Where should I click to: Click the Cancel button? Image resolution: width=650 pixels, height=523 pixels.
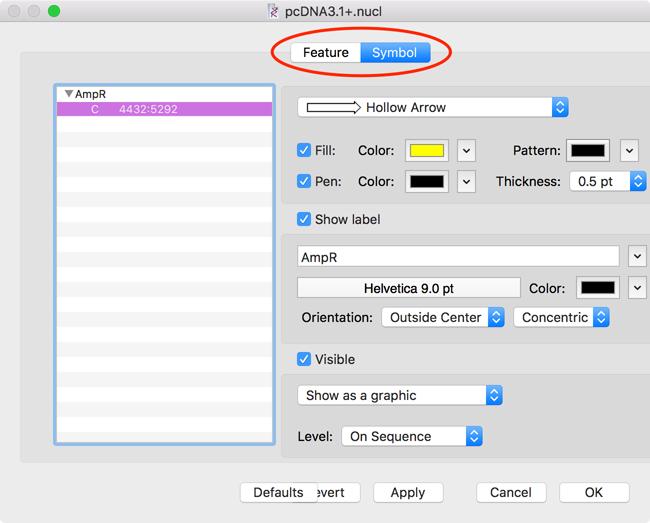coord(511,492)
